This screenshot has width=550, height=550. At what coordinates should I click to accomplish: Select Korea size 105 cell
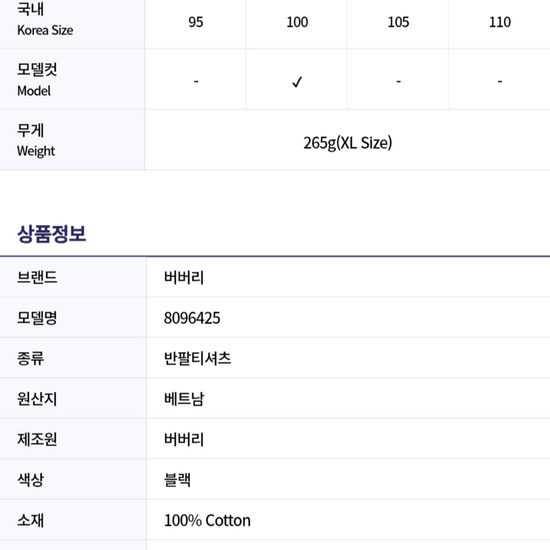(398, 22)
